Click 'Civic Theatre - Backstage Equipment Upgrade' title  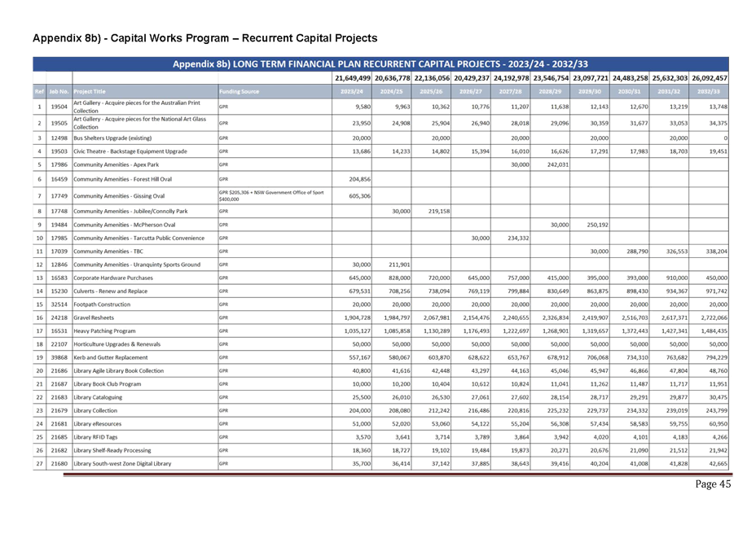point(130,151)
